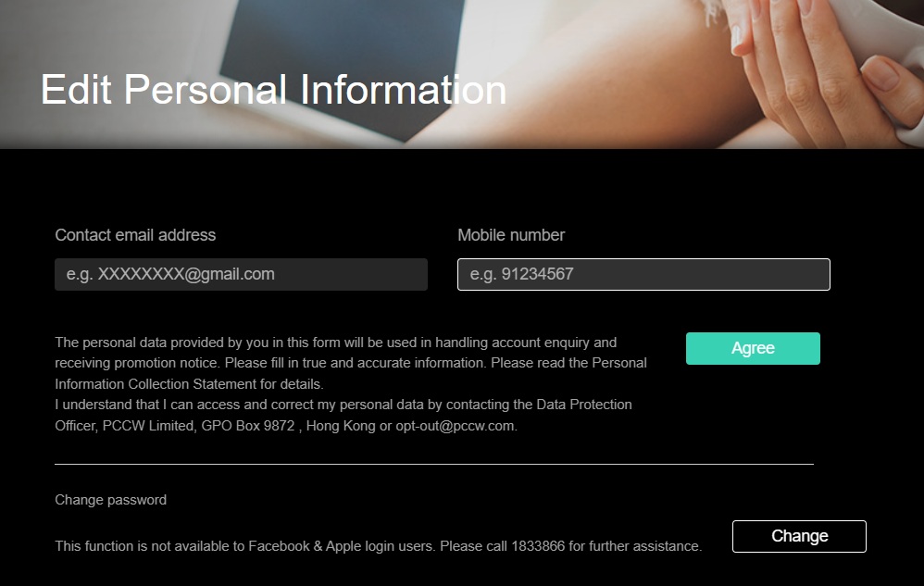Click the Contact email address input field

coord(241,274)
